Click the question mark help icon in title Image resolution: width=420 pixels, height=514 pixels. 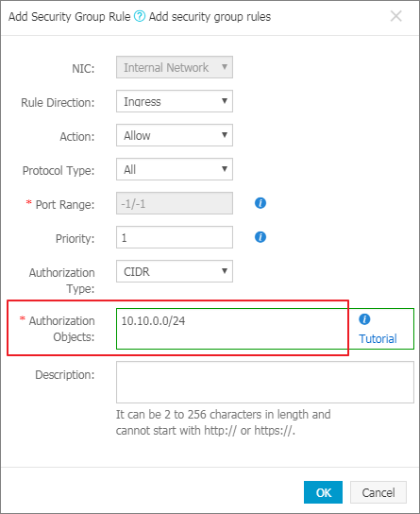point(140,16)
